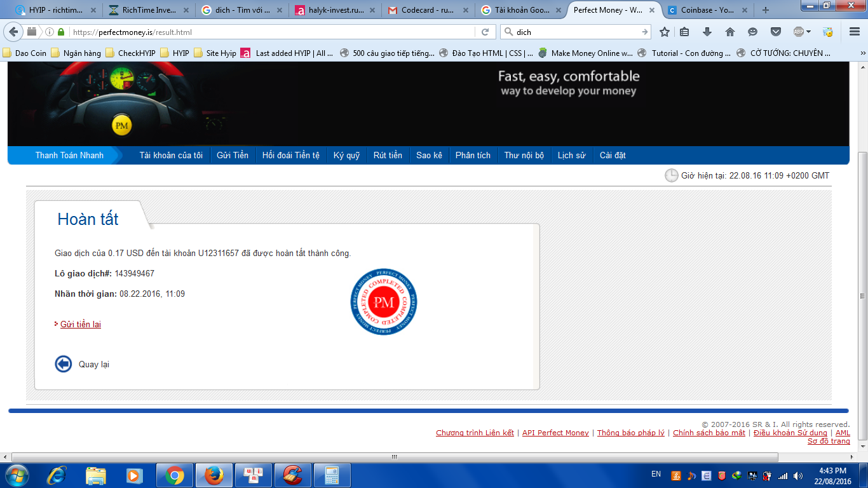Open the API Perfect Money footer link
This screenshot has width=868, height=488.
pyautogui.click(x=555, y=433)
